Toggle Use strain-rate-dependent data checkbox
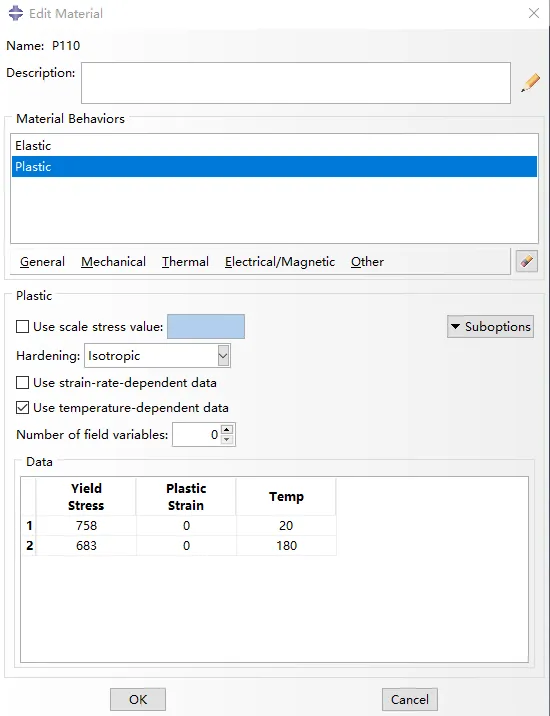Image resolution: width=550 pixels, height=716 pixels. click(22, 382)
